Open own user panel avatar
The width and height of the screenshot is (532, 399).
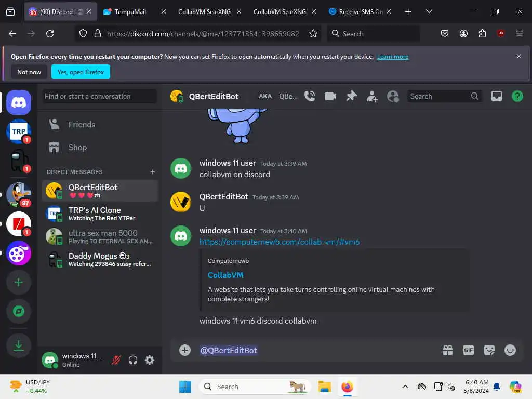coord(50,360)
